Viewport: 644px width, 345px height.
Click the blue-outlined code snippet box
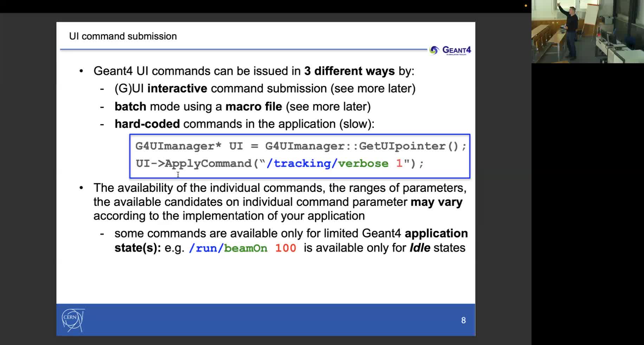[300, 156]
